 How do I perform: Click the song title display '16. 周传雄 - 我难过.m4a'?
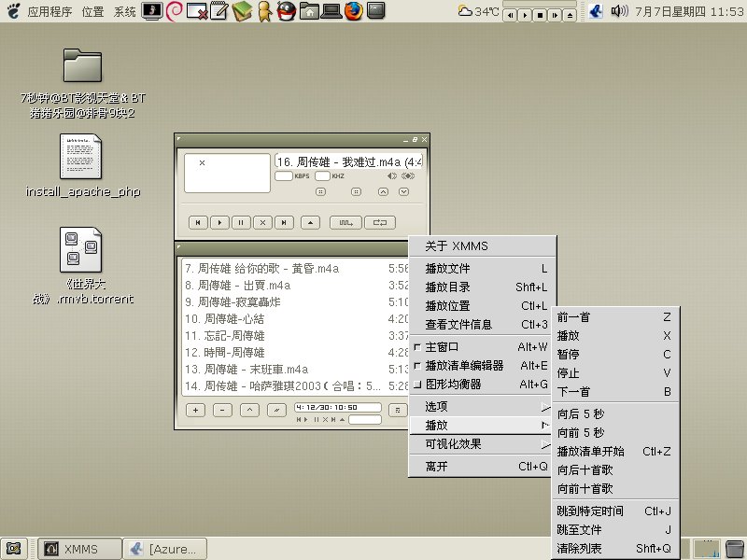pyautogui.click(x=348, y=161)
